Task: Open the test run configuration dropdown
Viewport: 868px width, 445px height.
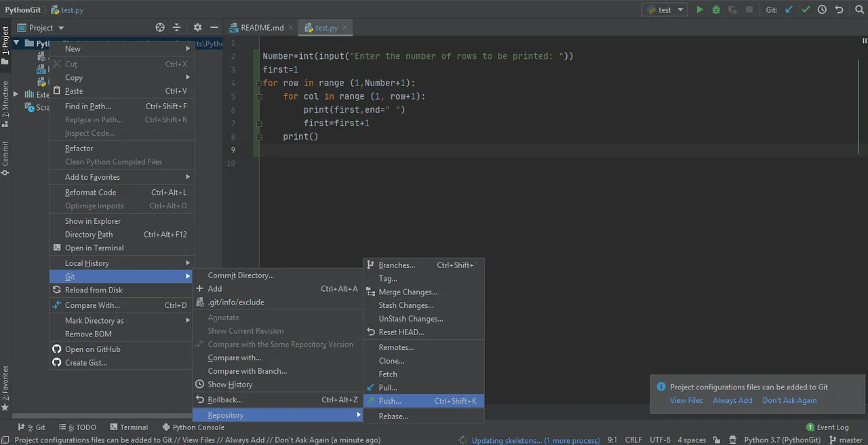Action: [x=665, y=9]
